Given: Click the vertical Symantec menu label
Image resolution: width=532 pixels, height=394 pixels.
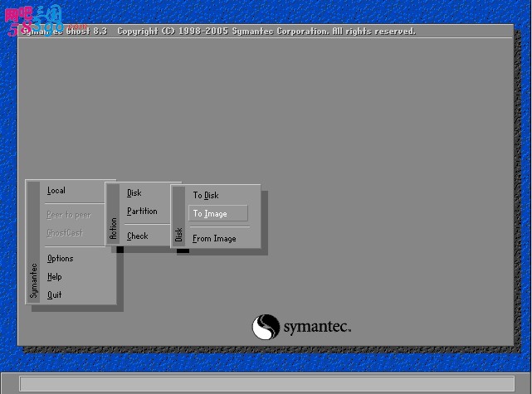Looking at the screenshot, I should (33, 281).
